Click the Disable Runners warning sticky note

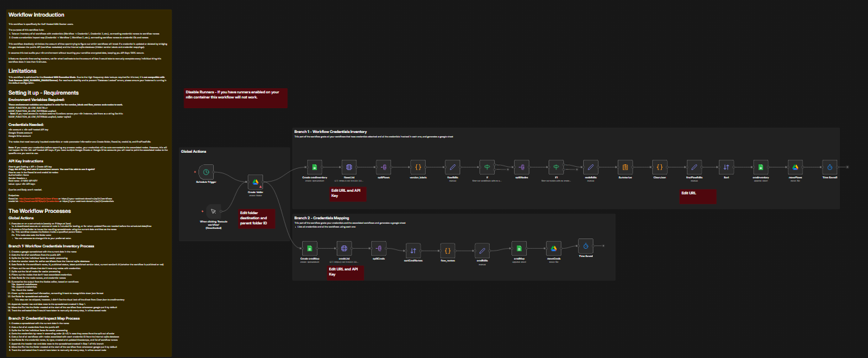pos(236,98)
